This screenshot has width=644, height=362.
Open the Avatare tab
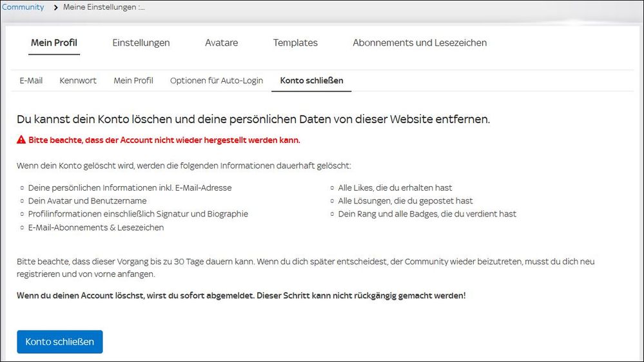pyautogui.click(x=221, y=43)
